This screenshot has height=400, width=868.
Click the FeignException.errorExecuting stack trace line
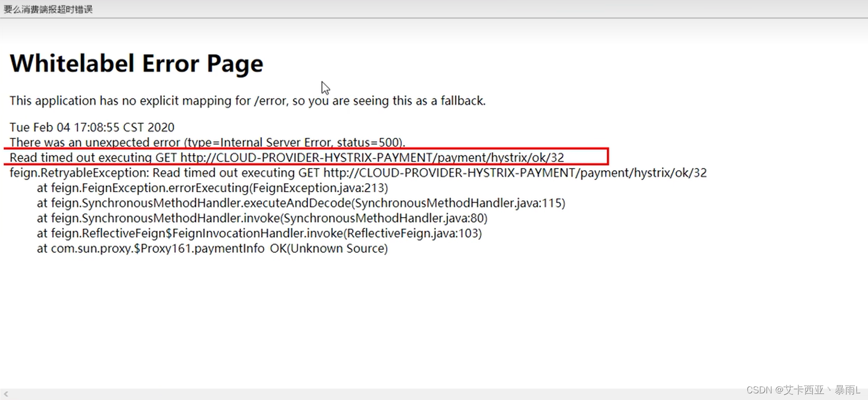(212, 187)
